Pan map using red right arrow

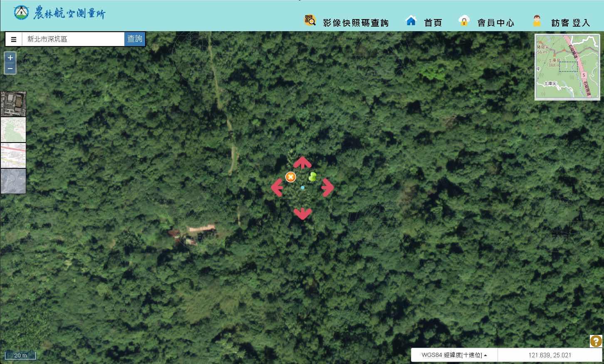(x=327, y=187)
